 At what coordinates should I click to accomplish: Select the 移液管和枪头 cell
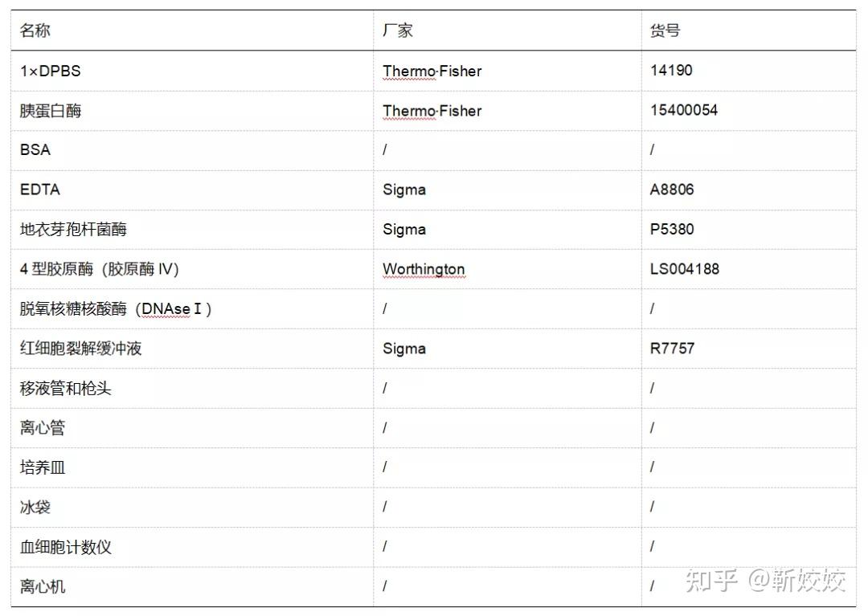point(66,389)
